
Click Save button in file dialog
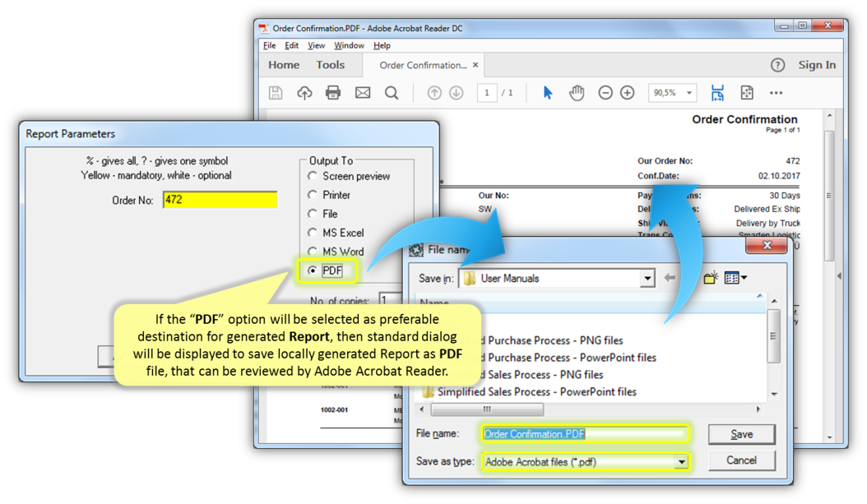[x=741, y=434]
